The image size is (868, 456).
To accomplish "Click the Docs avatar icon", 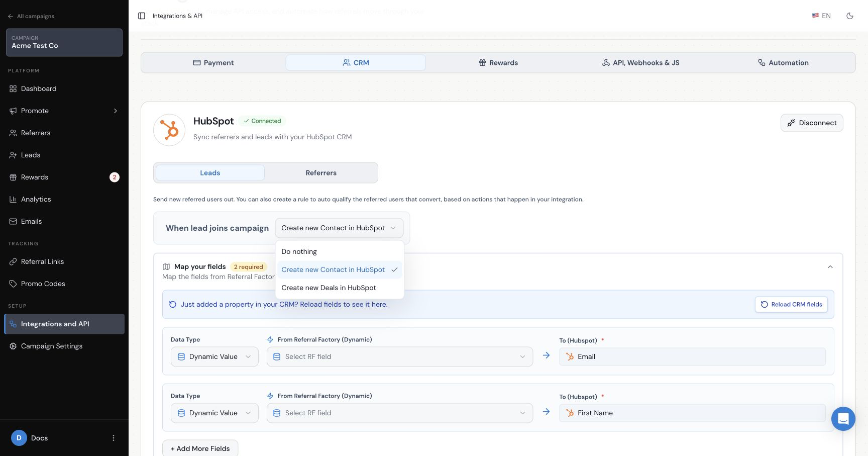I will (x=19, y=438).
